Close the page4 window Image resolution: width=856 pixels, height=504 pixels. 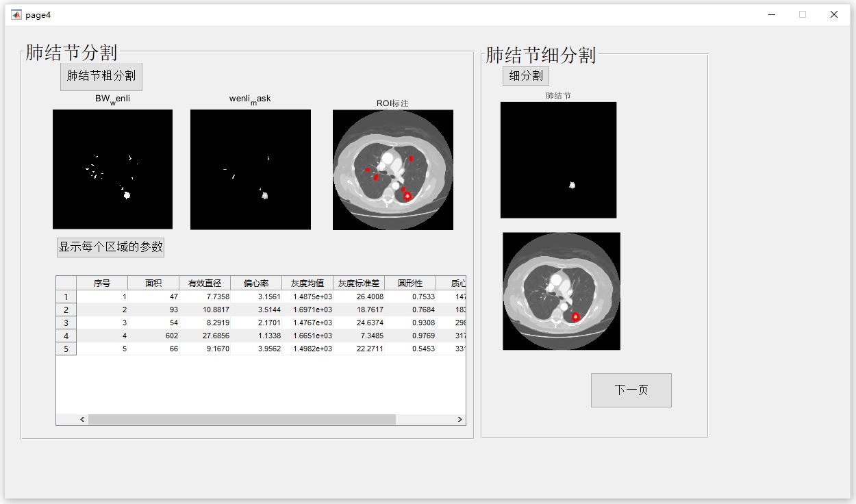(833, 14)
